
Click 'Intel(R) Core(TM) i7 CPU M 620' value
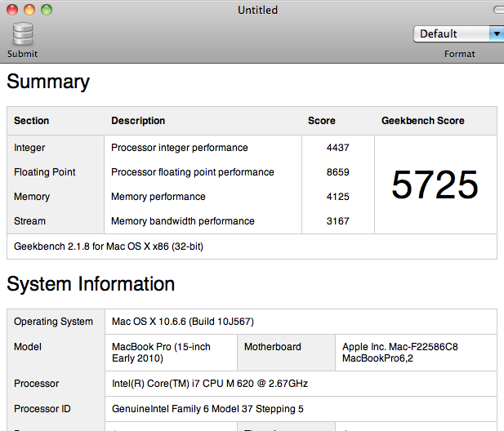(x=210, y=384)
